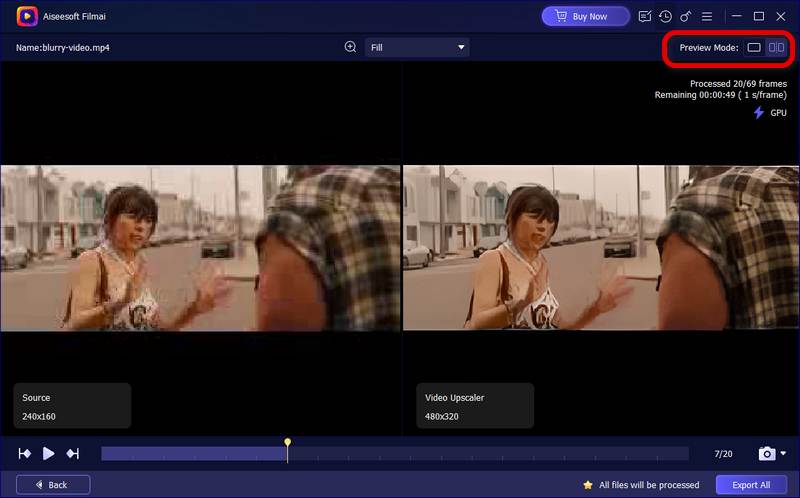Click the Aiseesoft Filmai app logo
This screenshot has width=800, height=498.
tap(27, 16)
